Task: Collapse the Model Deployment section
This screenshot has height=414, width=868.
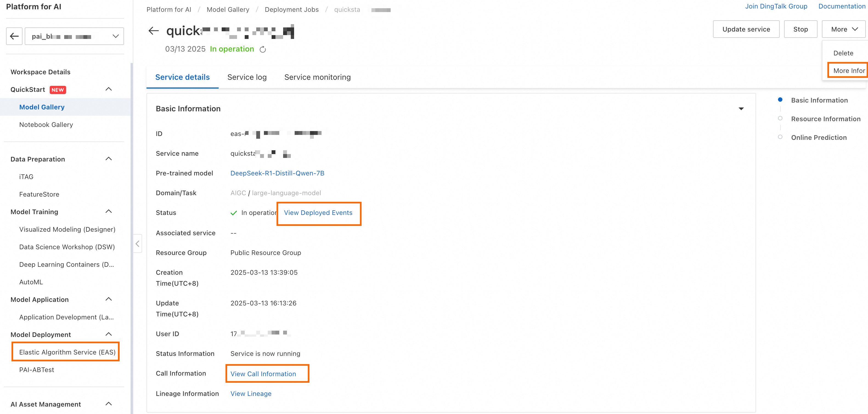Action: 109,334
